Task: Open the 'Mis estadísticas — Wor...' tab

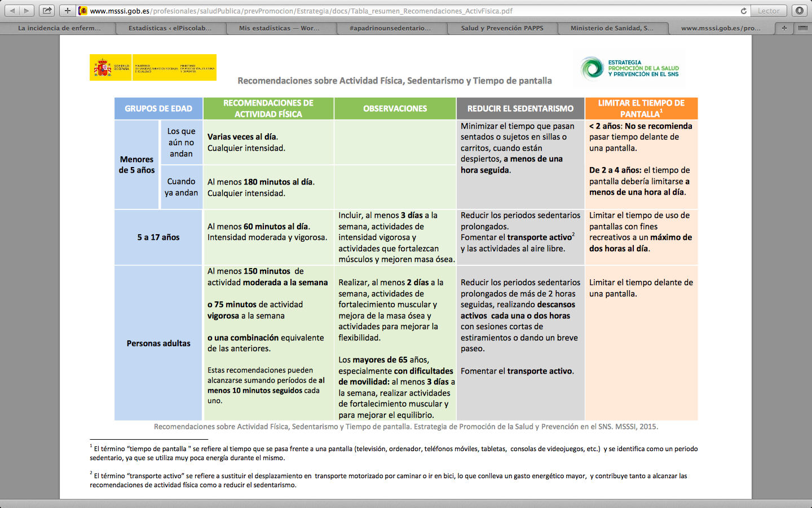Action: 279,28
